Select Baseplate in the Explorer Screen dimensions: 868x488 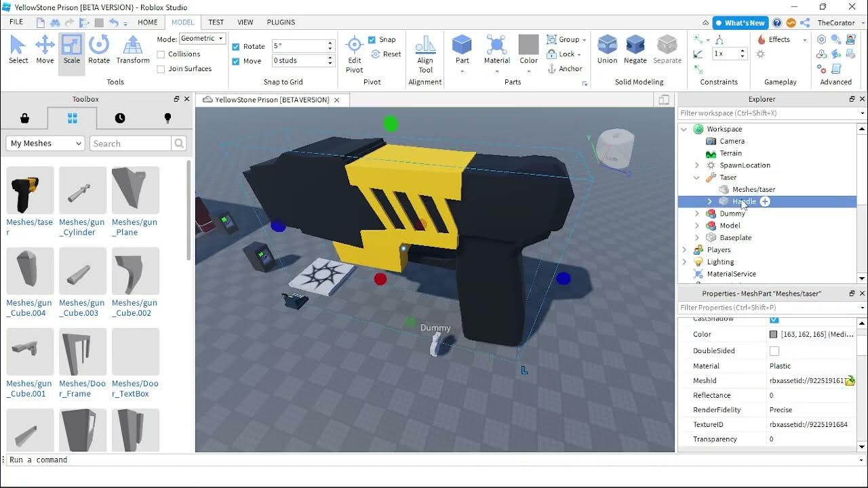point(736,238)
